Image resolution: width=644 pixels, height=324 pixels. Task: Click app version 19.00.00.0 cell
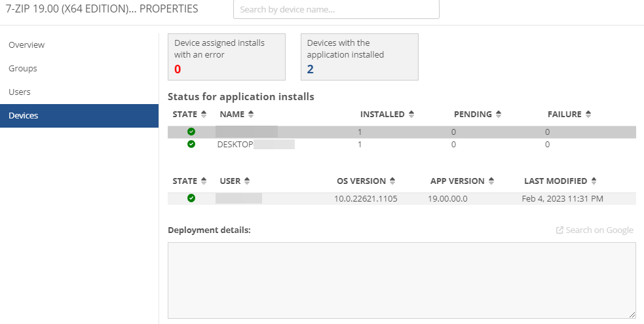coord(447,199)
